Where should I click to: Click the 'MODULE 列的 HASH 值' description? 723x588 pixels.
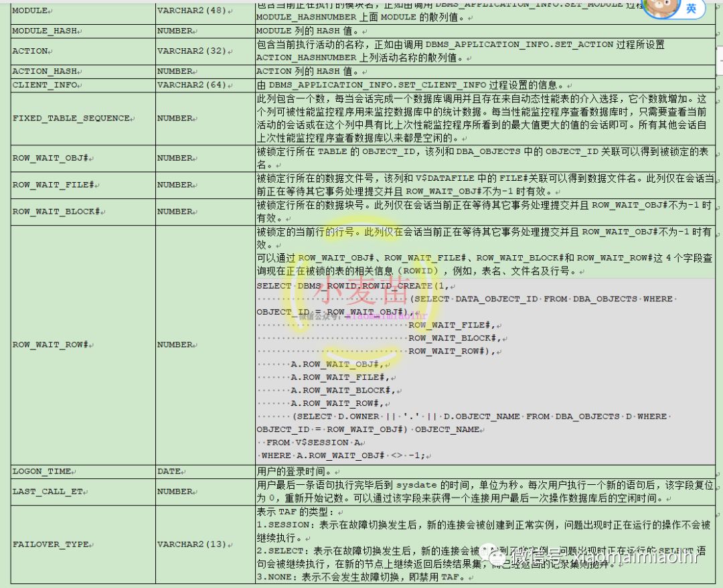point(309,31)
